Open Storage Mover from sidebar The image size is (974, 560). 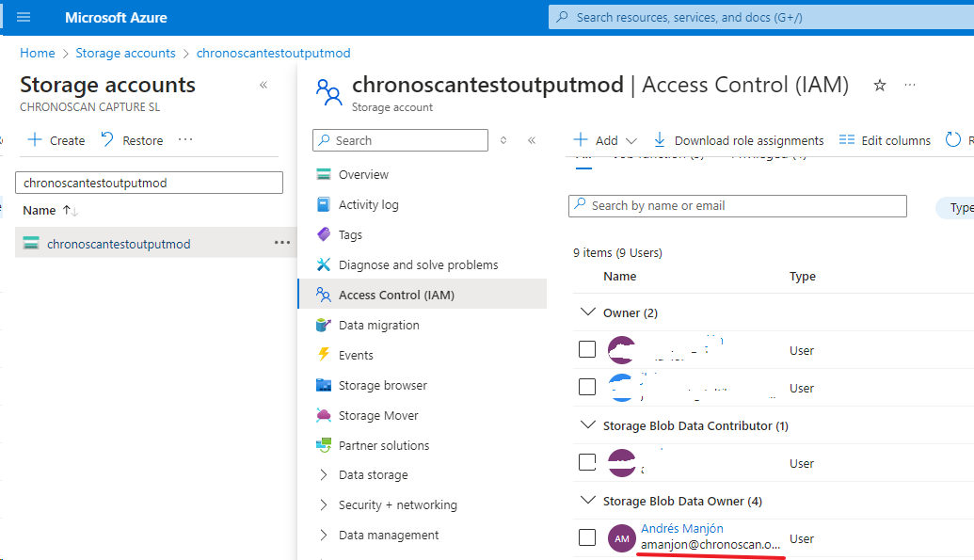(378, 415)
